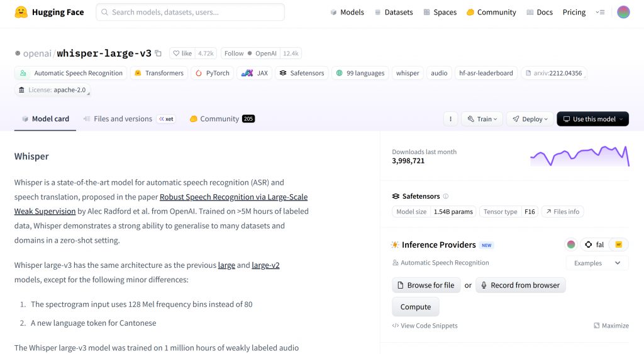Switch to the Community tab with 205 discussions
Screen dimensions: 644x354
(x=222, y=119)
